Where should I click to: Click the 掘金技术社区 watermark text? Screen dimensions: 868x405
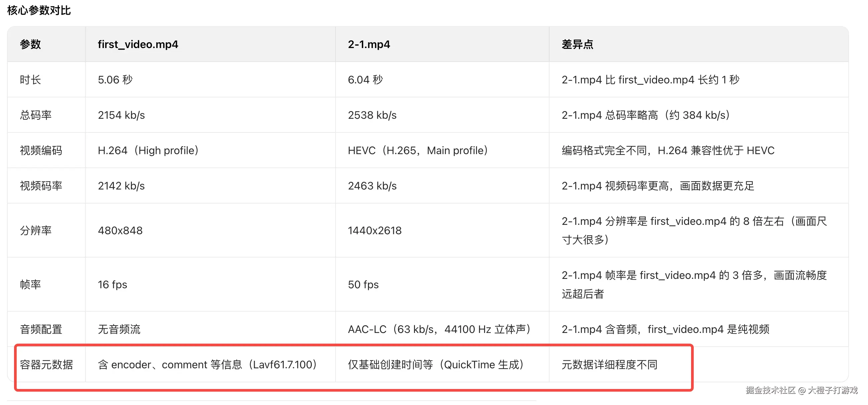coord(771,390)
